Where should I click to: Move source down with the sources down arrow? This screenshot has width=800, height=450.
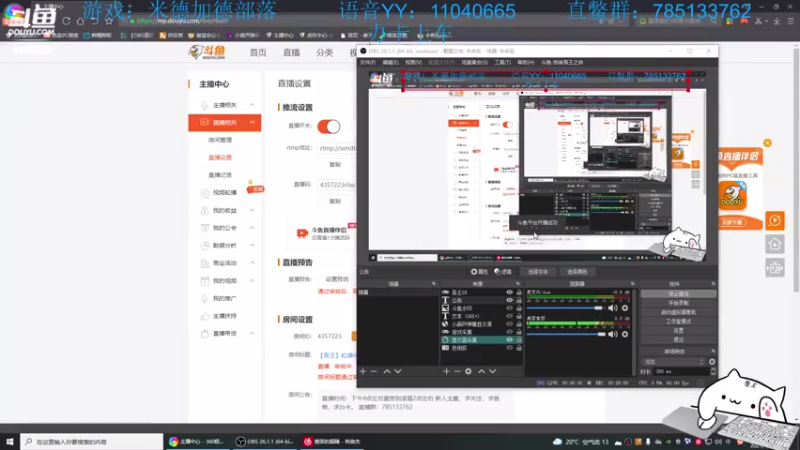(492, 371)
